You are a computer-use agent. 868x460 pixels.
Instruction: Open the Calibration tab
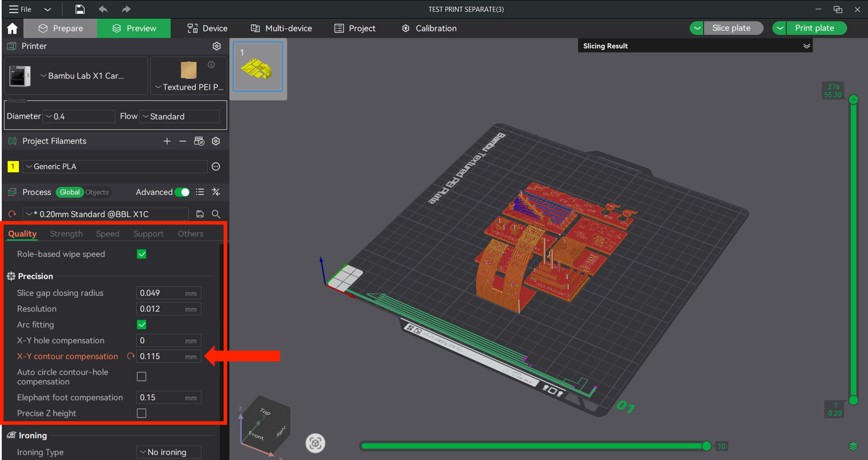pos(429,28)
